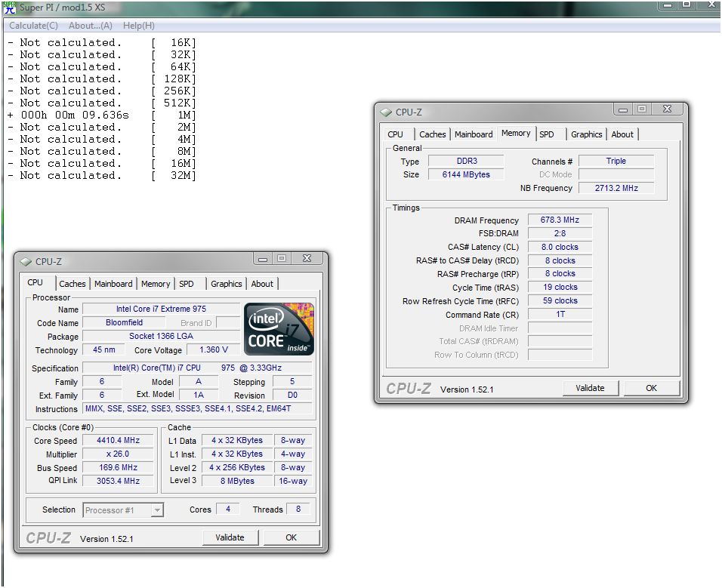Minimize the CPU-Z Memory window
This screenshot has width=722, height=588.
click(623, 109)
